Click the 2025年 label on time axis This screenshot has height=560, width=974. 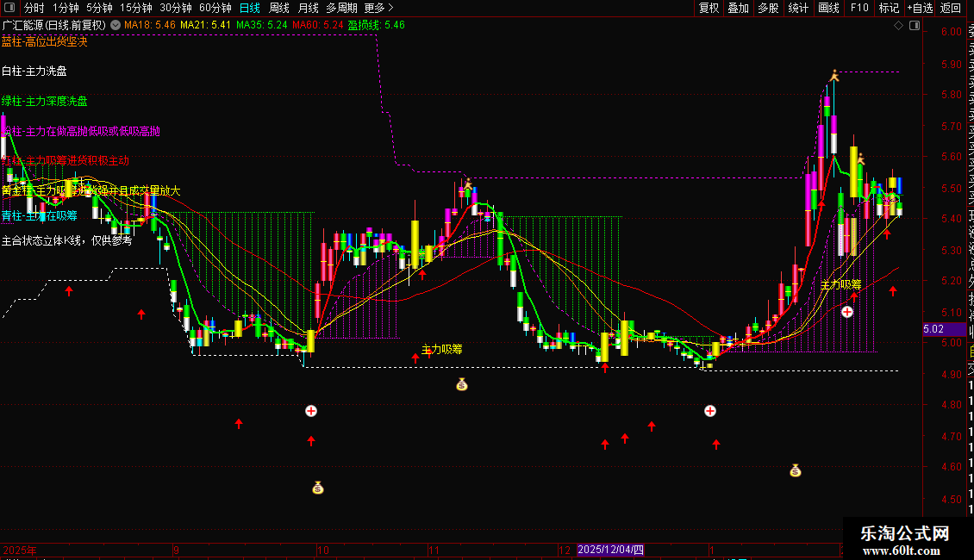(x=20, y=550)
